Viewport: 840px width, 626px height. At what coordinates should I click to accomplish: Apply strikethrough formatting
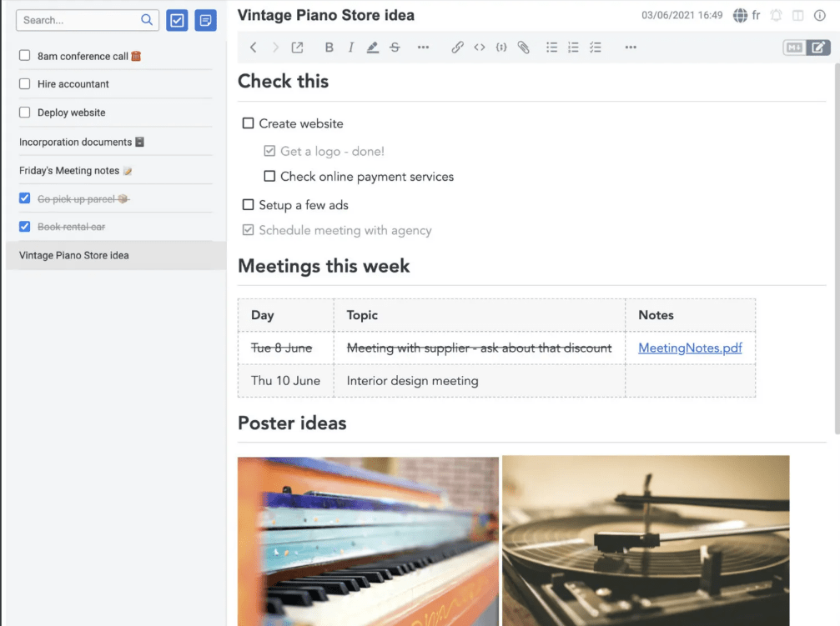pyautogui.click(x=395, y=48)
